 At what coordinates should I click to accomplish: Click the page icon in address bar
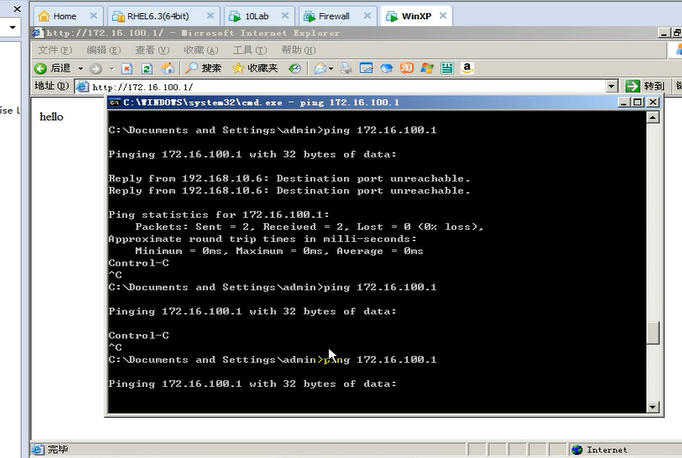pyautogui.click(x=82, y=87)
